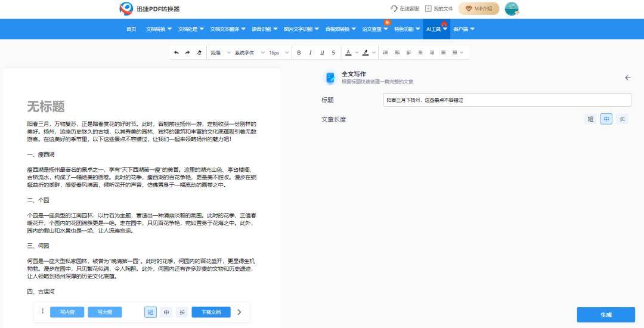Screen dimensions: 644x328
Task: Click the decrease indent icon
Action: click(x=397, y=52)
